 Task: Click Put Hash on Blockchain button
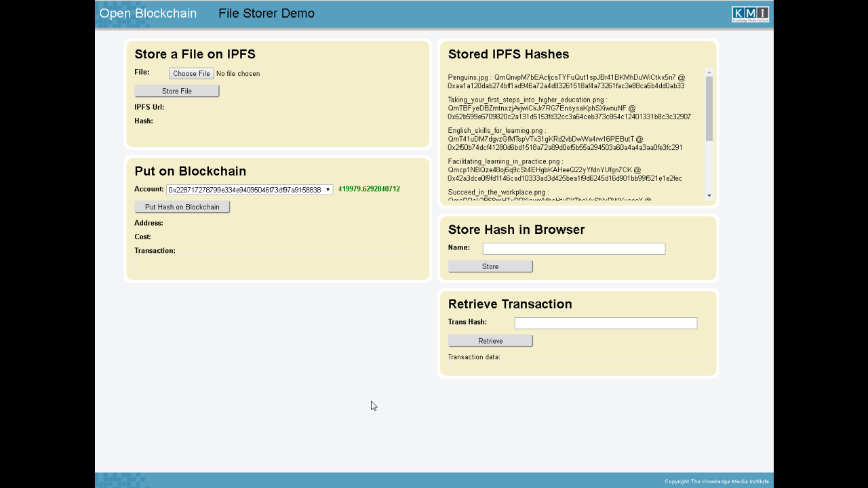point(182,207)
